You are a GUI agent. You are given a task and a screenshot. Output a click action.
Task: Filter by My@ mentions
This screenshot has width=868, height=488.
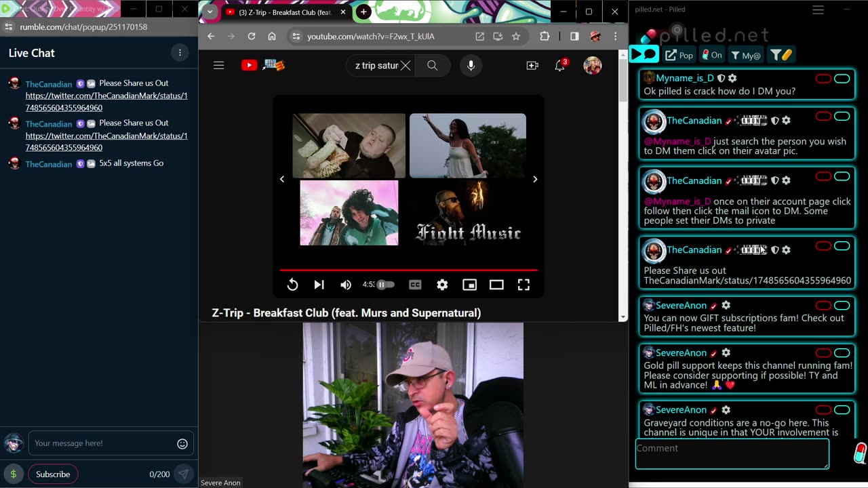point(746,55)
